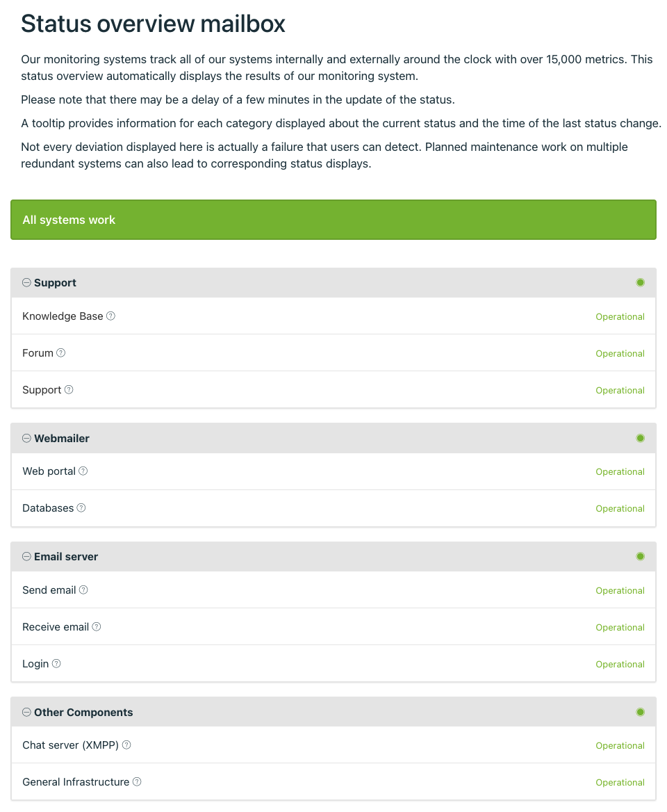Click the green status dot for Webmailer
667x812 pixels.
click(x=641, y=438)
